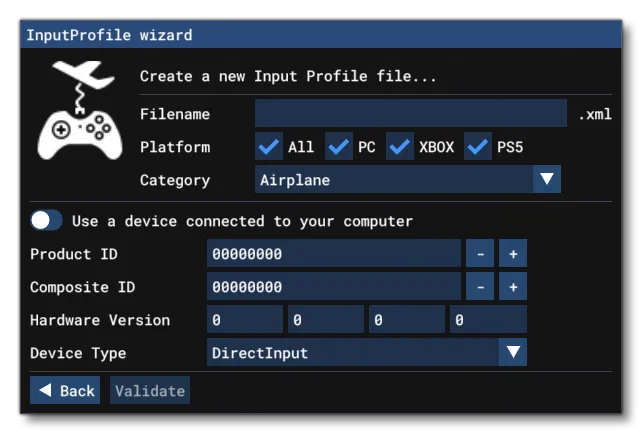Screen dimensions: 642x434
Task: Open the Device Type dropdown showing DirectInput
Action: point(366,352)
